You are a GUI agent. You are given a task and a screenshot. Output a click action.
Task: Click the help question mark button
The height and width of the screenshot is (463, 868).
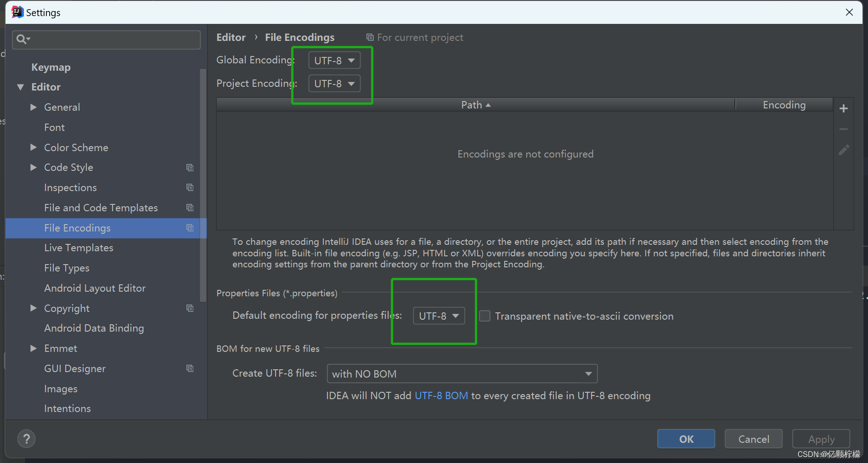(27, 439)
